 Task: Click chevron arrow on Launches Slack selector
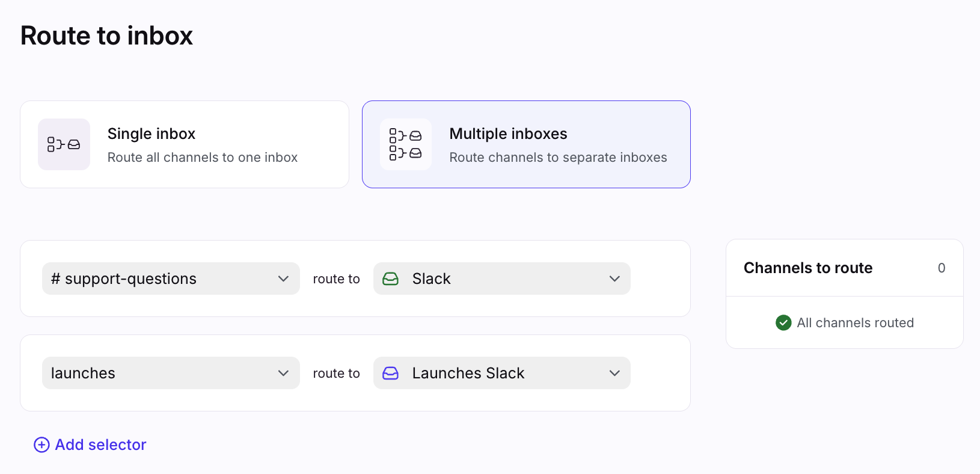tap(614, 373)
